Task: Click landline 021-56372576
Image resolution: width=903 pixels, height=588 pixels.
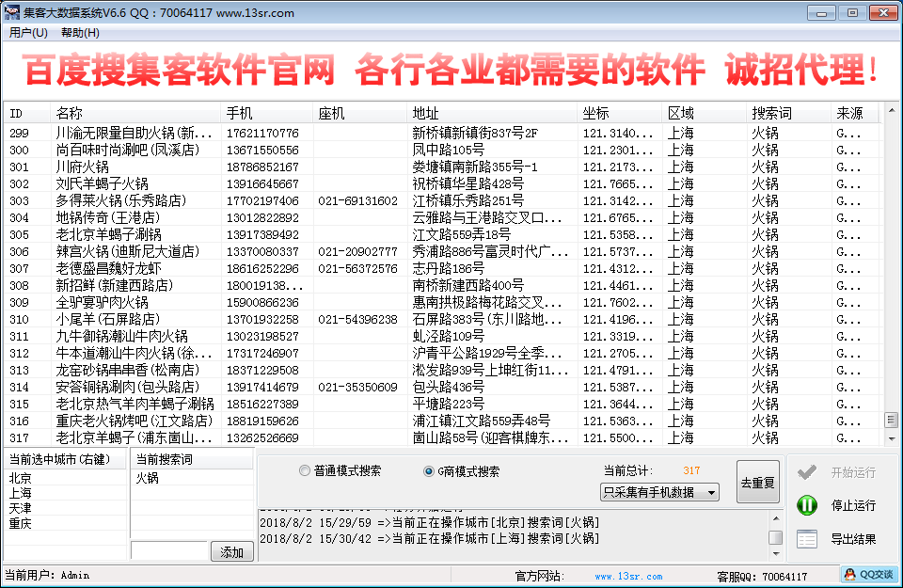Action: pyautogui.click(x=357, y=268)
